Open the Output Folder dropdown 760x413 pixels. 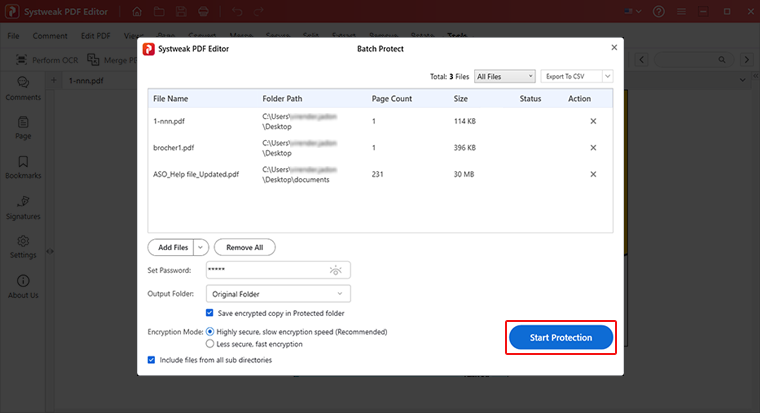(x=278, y=294)
